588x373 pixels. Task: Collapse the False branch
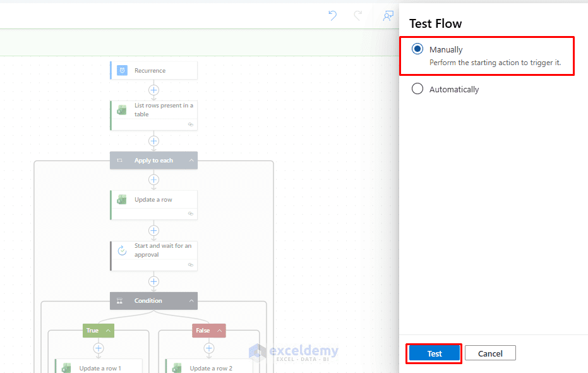click(x=219, y=330)
